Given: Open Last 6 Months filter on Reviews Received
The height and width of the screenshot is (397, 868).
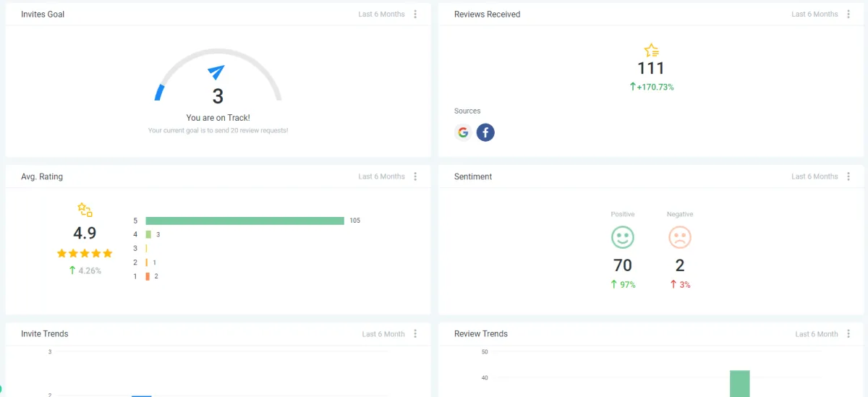Looking at the screenshot, I should (x=814, y=14).
